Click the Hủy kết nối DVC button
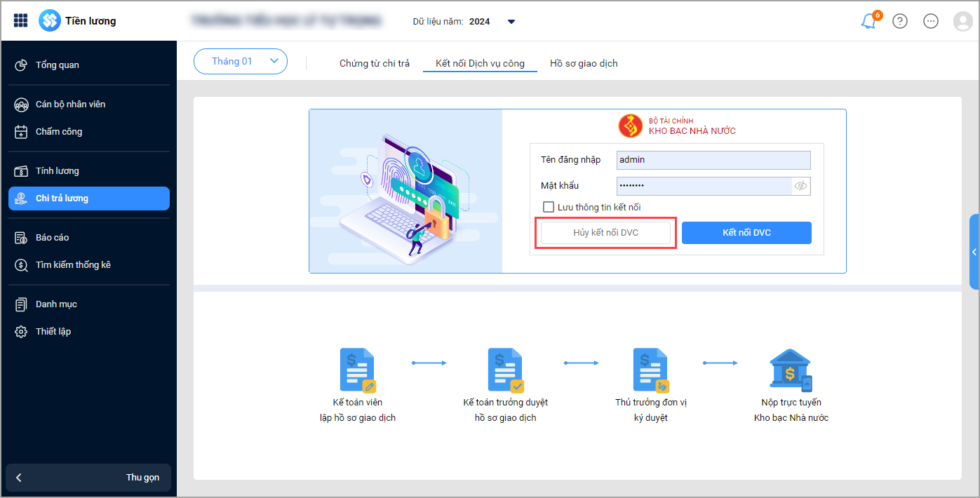 coord(605,233)
